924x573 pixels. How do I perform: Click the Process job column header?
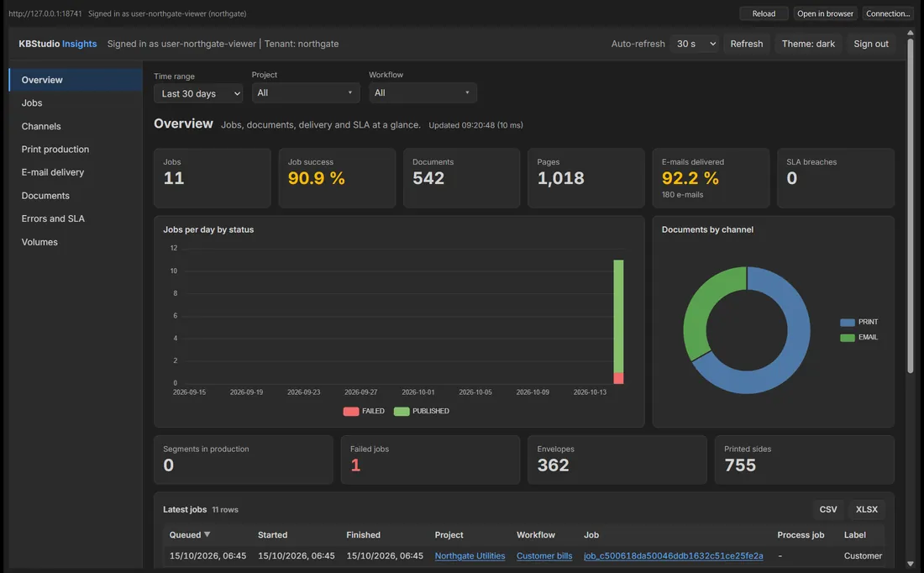(x=801, y=534)
